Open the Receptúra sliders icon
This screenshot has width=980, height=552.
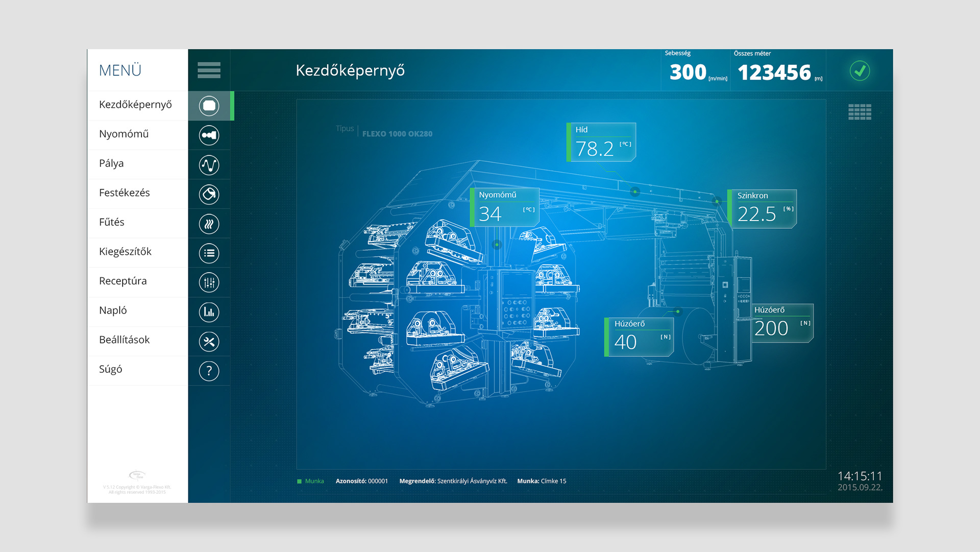tap(209, 282)
